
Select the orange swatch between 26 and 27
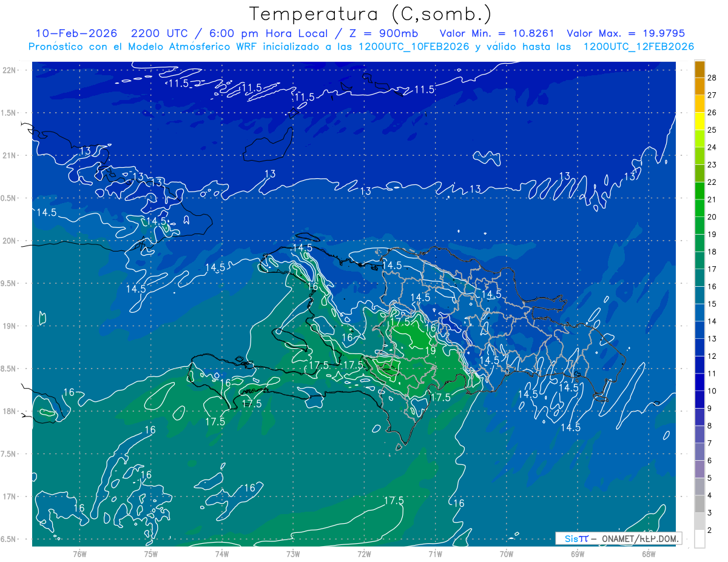699,104
